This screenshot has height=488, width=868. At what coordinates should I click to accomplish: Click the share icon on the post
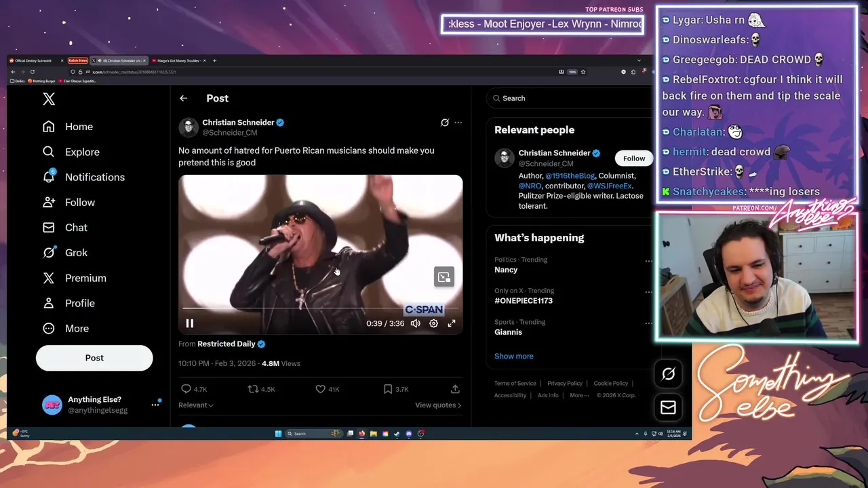click(455, 389)
